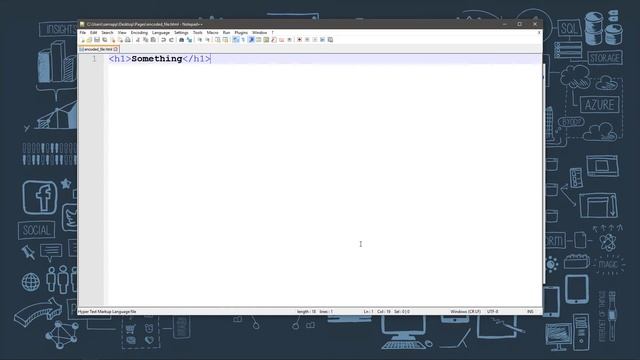Click the Close All toolbar icon
Image resolution: width=640 pixels, height=360 pixels.
click(120, 40)
